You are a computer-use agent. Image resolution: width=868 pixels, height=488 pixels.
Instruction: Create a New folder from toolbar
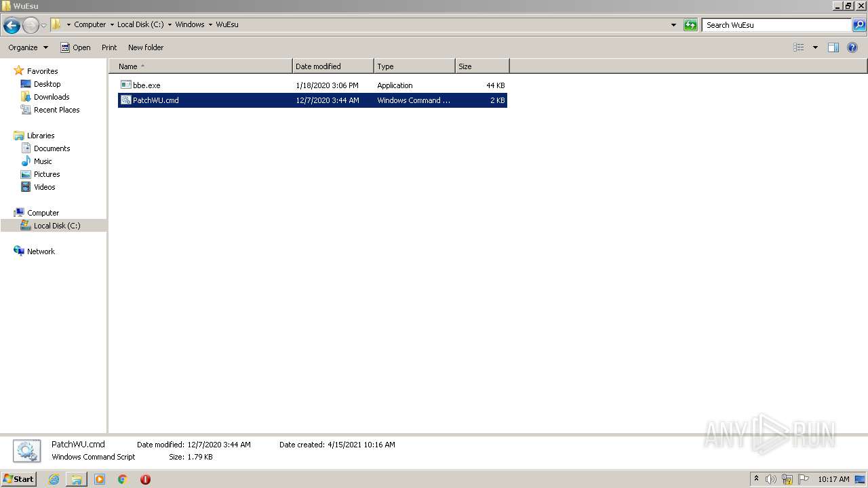[146, 47]
